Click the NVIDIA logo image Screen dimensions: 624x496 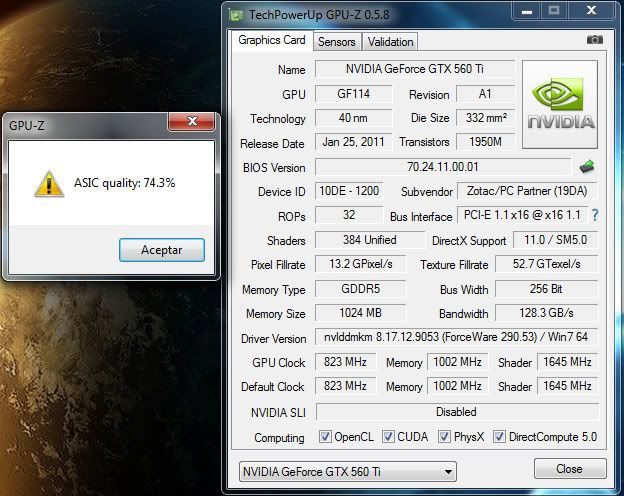click(560, 104)
